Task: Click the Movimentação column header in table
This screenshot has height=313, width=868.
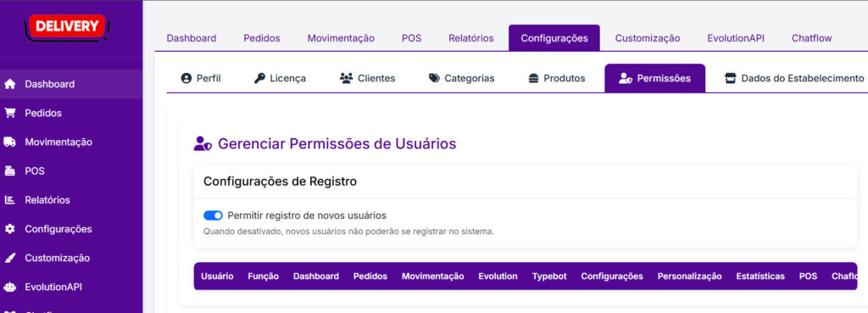Action: pos(433,276)
